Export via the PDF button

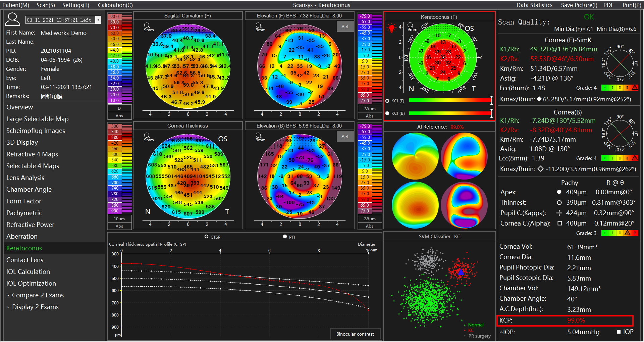point(608,5)
